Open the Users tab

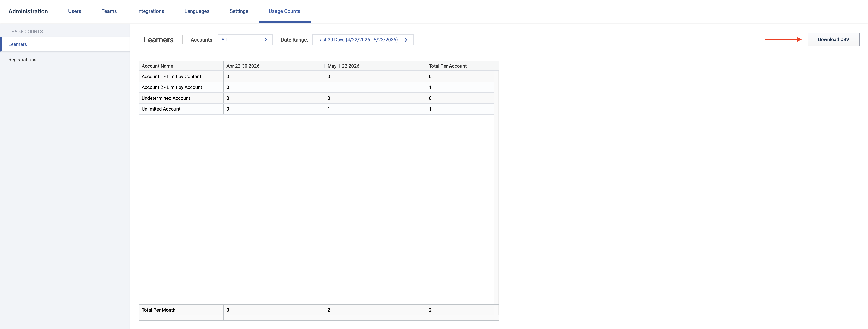[x=74, y=11]
